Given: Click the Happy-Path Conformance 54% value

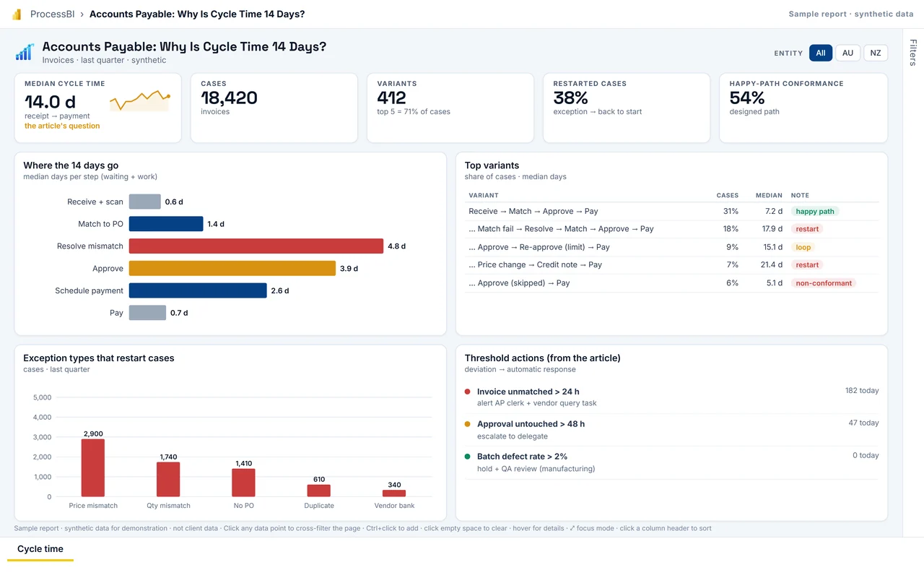Looking at the screenshot, I should [x=746, y=98].
